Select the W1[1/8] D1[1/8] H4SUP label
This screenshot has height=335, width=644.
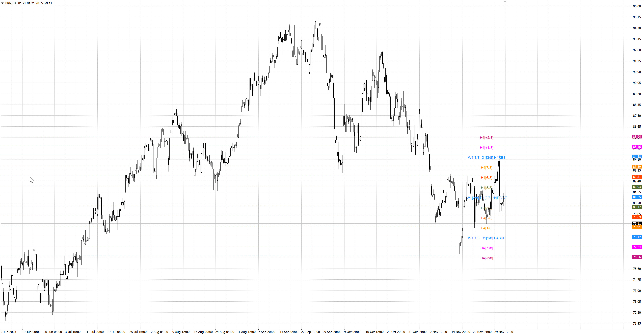tap(486, 238)
